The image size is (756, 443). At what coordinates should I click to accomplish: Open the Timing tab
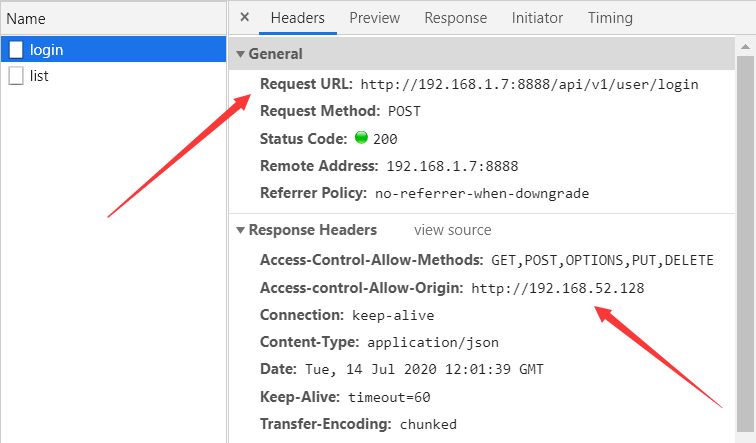click(x=610, y=18)
